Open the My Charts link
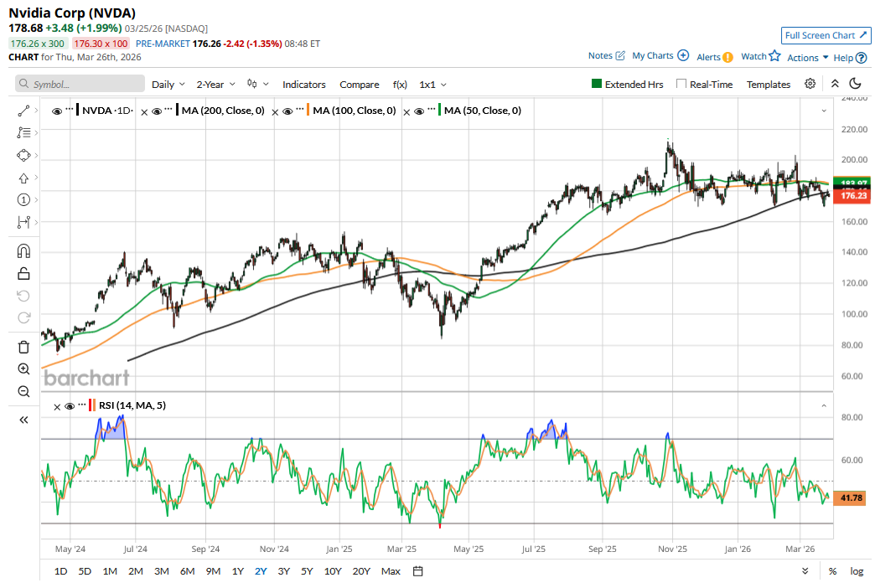Screen dimensions: 880x588 pyautogui.click(x=660, y=56)
